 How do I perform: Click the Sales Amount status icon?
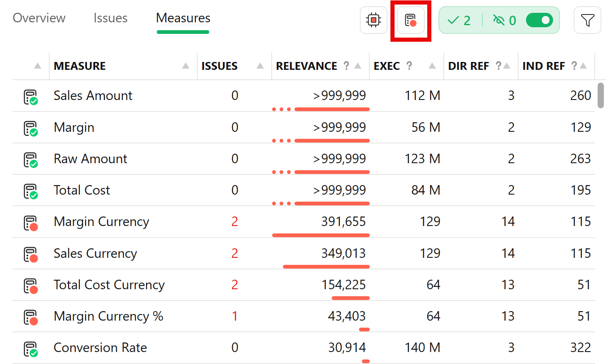tap(31, 97)
